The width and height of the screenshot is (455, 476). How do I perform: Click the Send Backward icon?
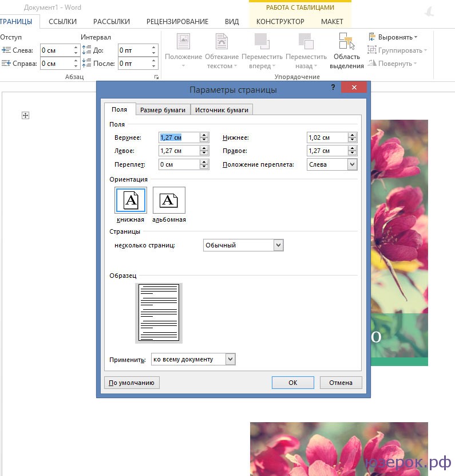[306, 41]
